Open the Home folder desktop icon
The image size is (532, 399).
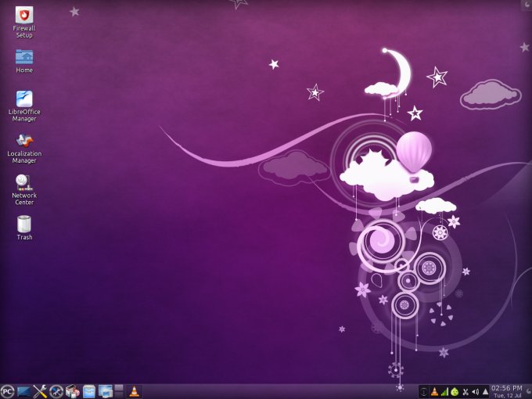pyautogui.click(x=24, y=61)
